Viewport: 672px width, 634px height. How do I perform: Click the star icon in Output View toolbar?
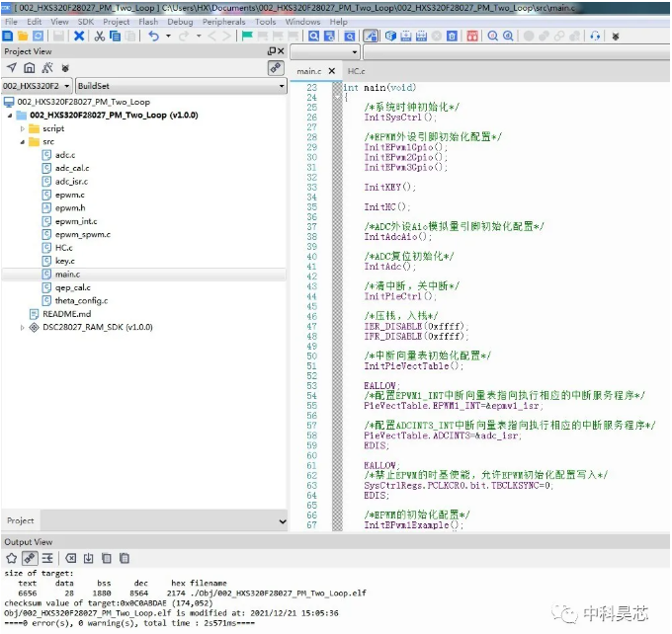[12, 558]
